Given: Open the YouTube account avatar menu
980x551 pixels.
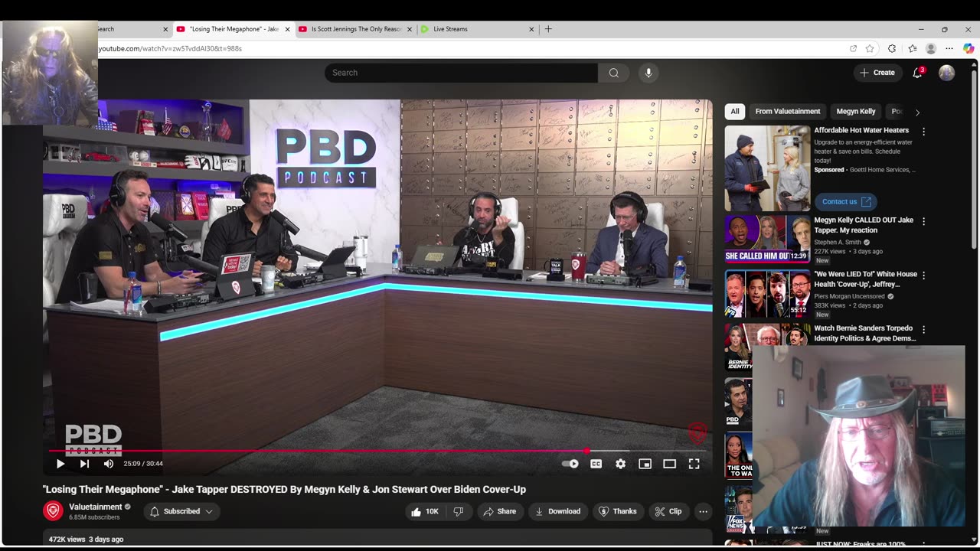Looking at the screenshot, I should pos(947,73).
